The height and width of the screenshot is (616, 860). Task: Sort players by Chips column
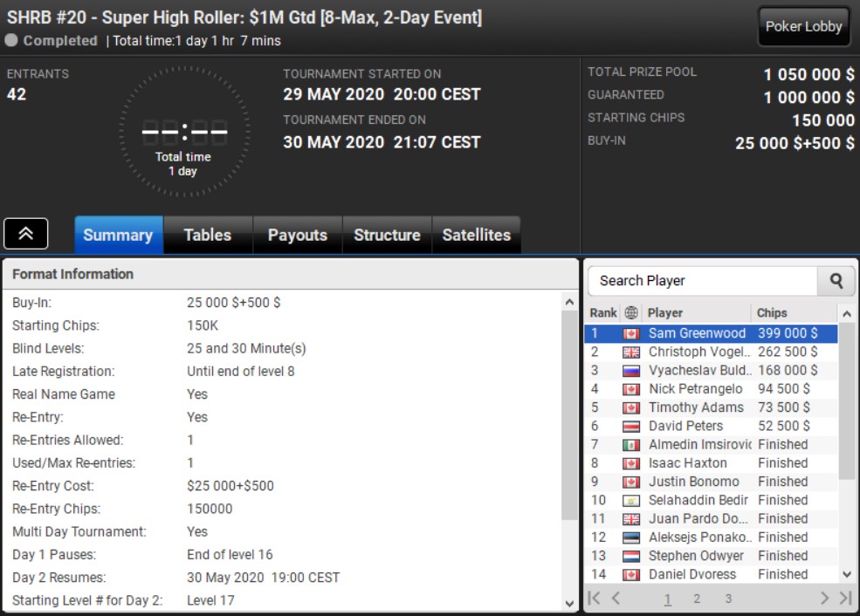(x=772, y=312)
